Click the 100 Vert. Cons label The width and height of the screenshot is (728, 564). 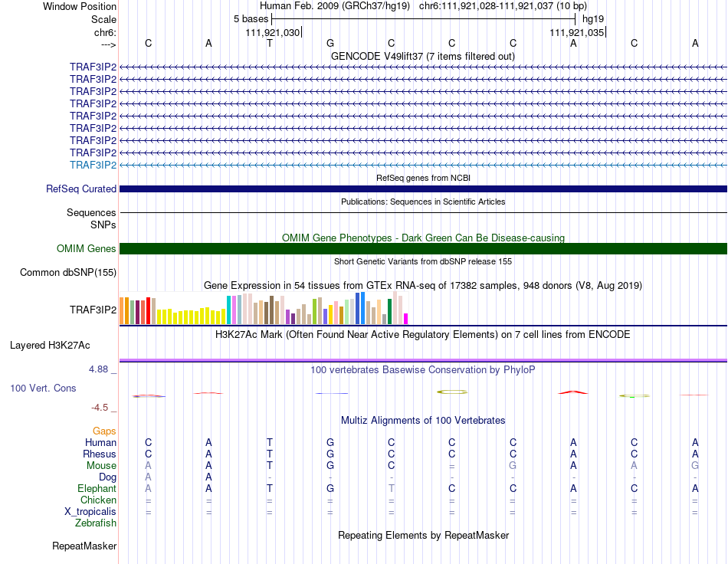[43, 388]
